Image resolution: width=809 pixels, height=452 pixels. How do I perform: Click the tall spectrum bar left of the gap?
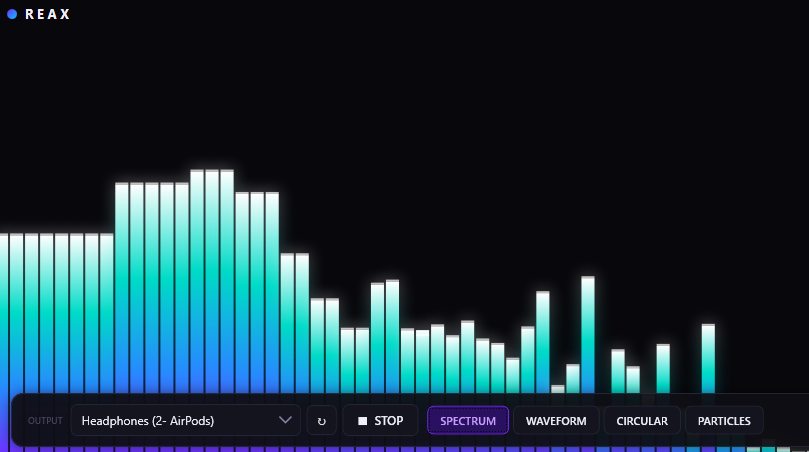(x=588, y=335)
